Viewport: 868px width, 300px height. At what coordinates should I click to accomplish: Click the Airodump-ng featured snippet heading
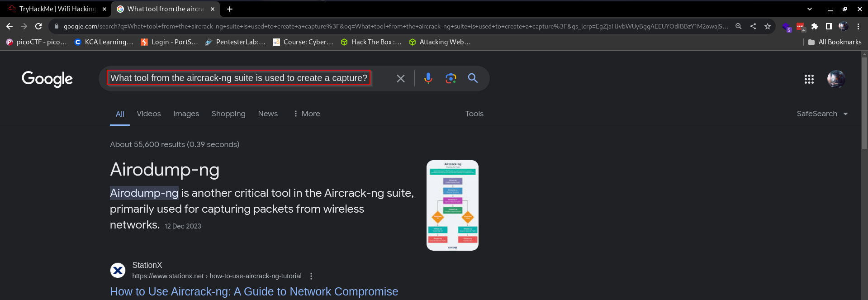pyautogui.click(x=165, y=170)
